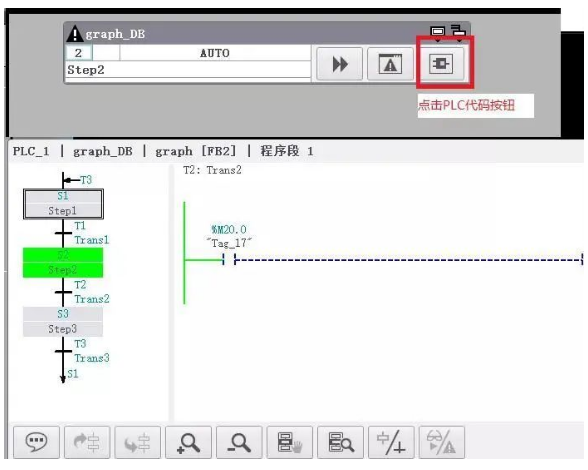Click the AUTO mode field
Screen dimensions: 588x470
tap(215, 53)
